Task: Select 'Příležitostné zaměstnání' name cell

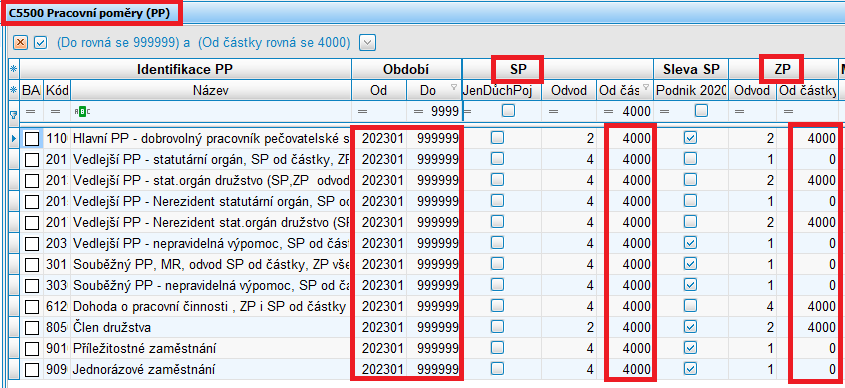Action: tap(211, 349)
